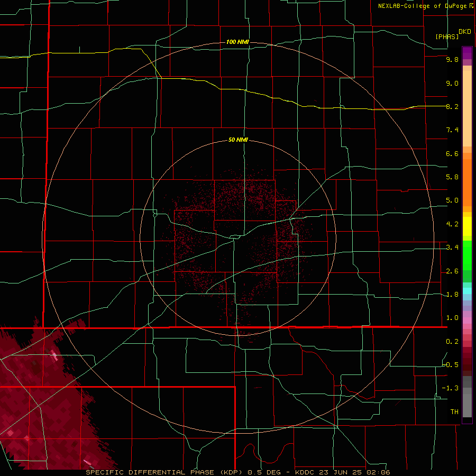
Task: Click the 100 NMI range ring label
Action: pos(237,42)
